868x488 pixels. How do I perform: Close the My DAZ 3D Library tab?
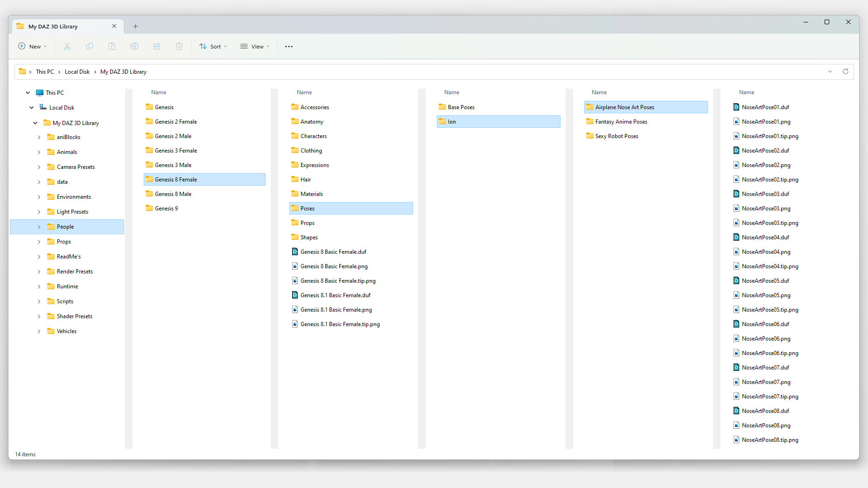114,26
